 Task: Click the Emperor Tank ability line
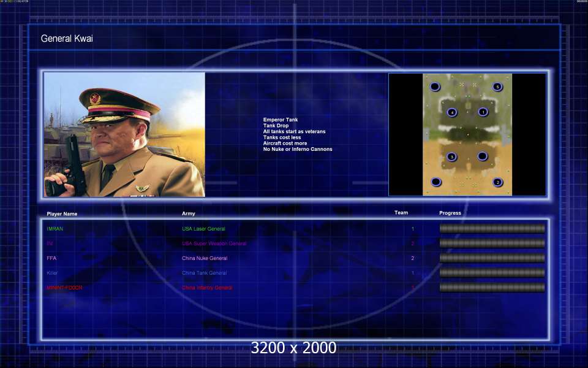click(281, 120)
